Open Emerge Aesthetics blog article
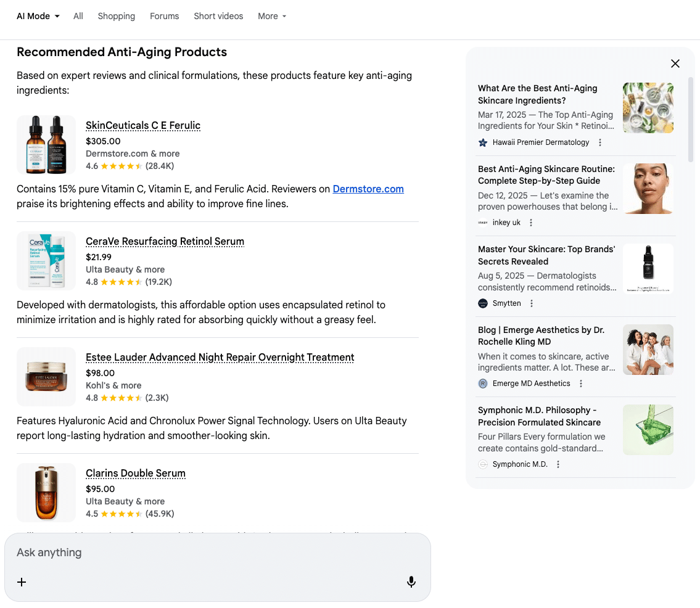 [x=541, y=335]
